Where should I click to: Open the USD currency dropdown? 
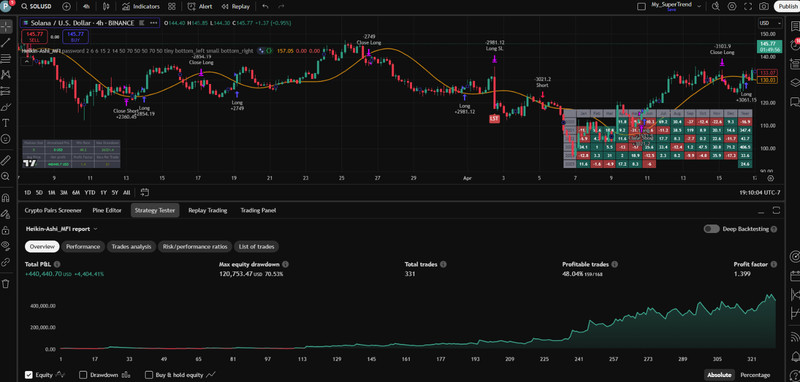[770, 23]
